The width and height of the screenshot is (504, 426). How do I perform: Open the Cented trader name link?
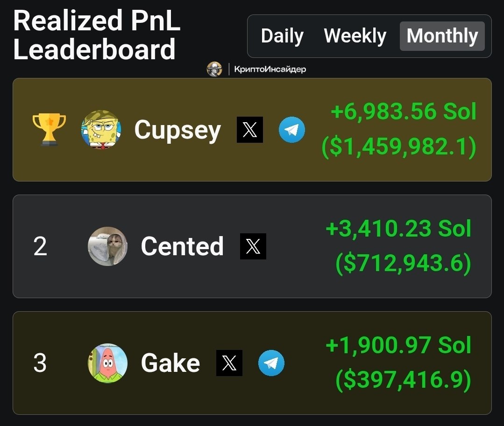click(182, 246)
